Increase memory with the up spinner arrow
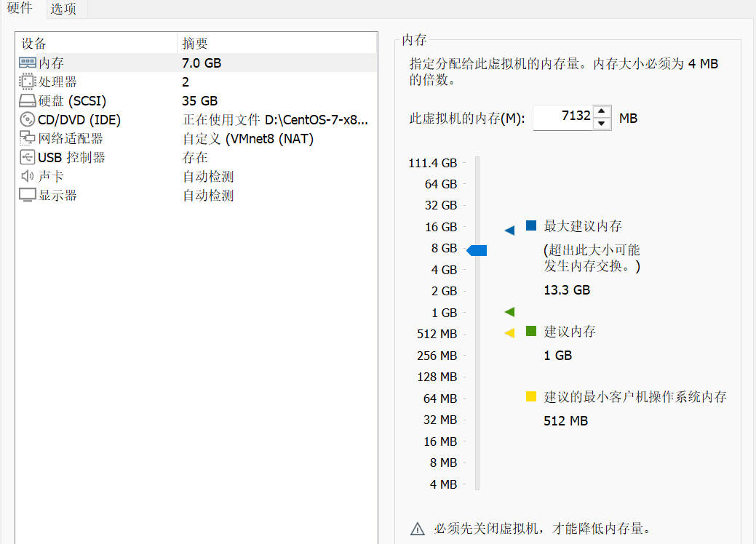The width and height of the screenshot is (756, 544). tap(601, 111)
